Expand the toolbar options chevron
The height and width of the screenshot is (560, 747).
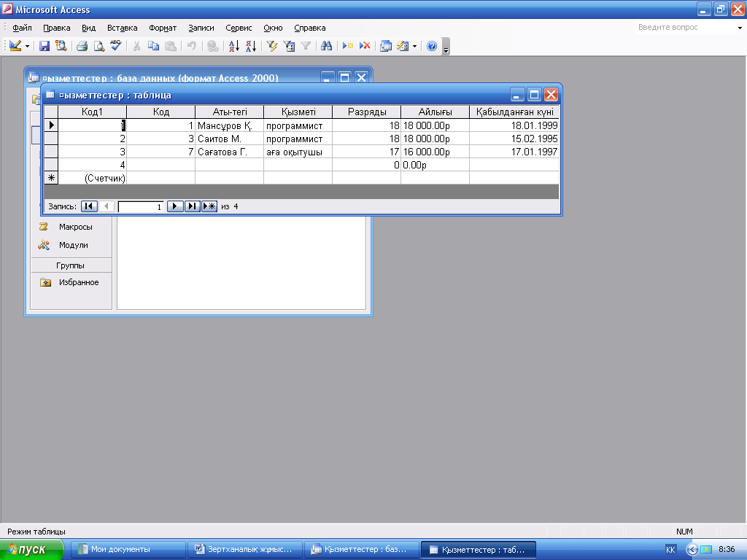click(x=446, y=47)
